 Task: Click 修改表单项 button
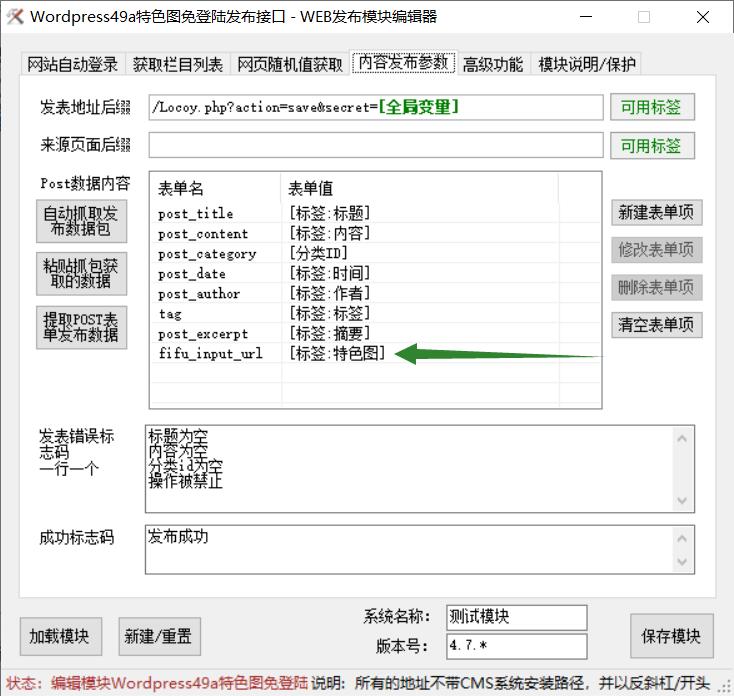click(656, 250)
